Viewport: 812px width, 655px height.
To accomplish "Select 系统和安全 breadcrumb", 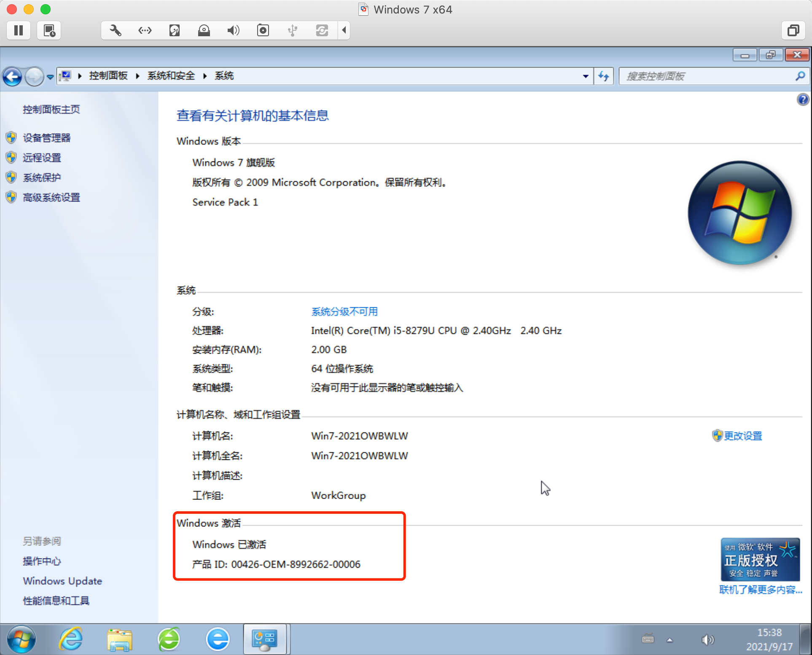I will coord(171,76).
